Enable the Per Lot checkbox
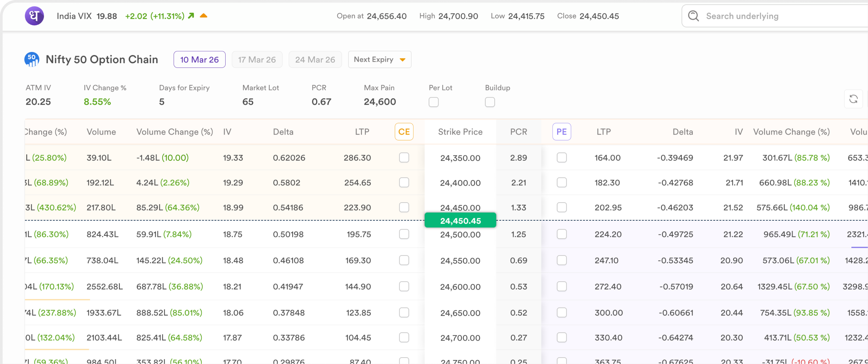Image resolution: width=868 pixels, height=364 pixels. tap(433, 102)
